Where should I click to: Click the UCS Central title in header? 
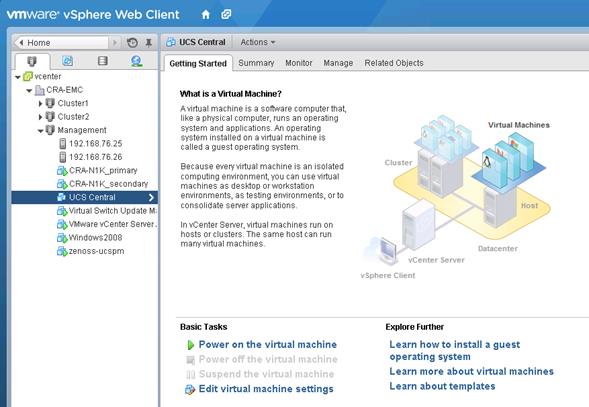click(202, 42)
